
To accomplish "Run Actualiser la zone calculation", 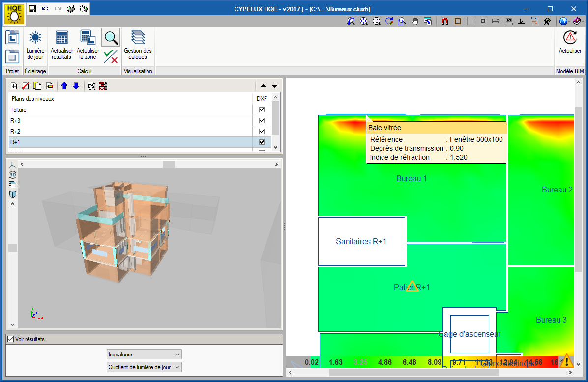I will point(88,46).
